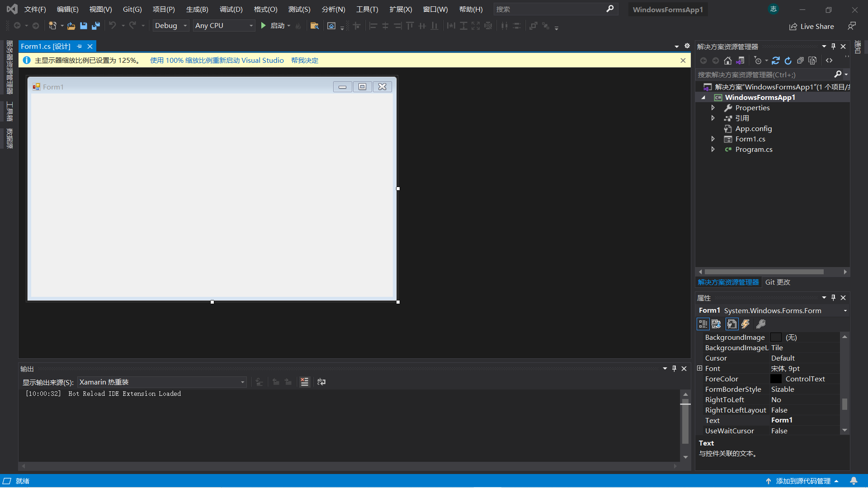Click the green Start debugging arrow

pos(263,26)
